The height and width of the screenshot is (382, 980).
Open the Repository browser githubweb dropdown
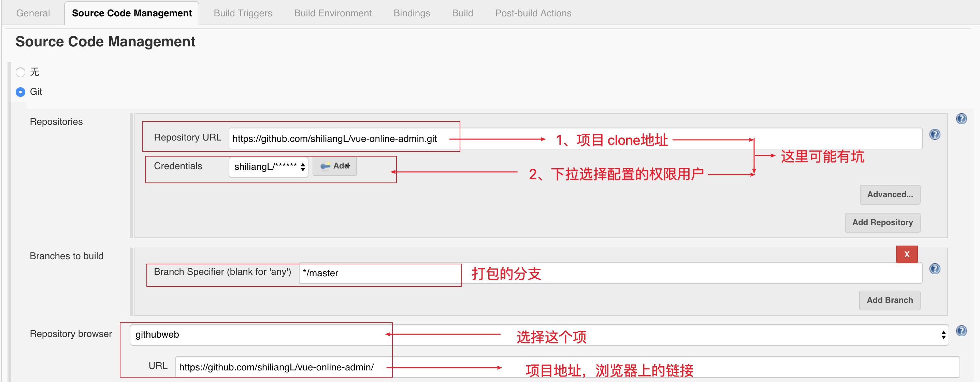pyautogui.click(x=539, y=335)
